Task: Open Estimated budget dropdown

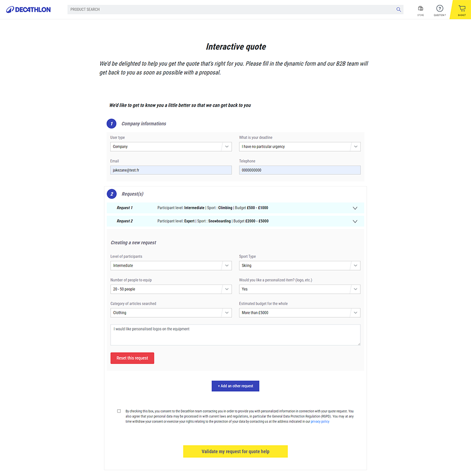Action: [x=300, y=312]
